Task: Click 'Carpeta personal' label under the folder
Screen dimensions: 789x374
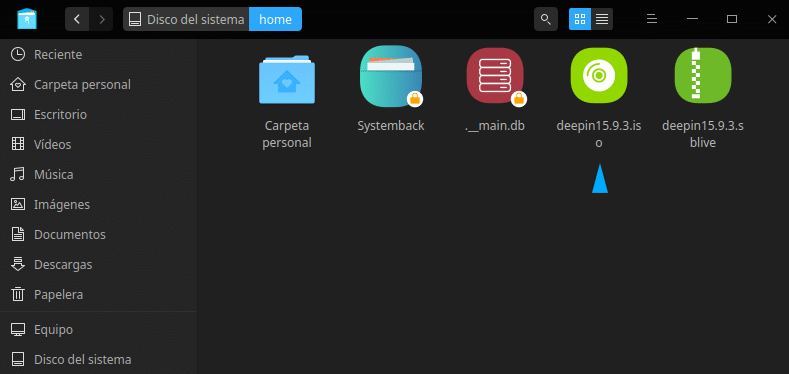Action: [287, 134]
